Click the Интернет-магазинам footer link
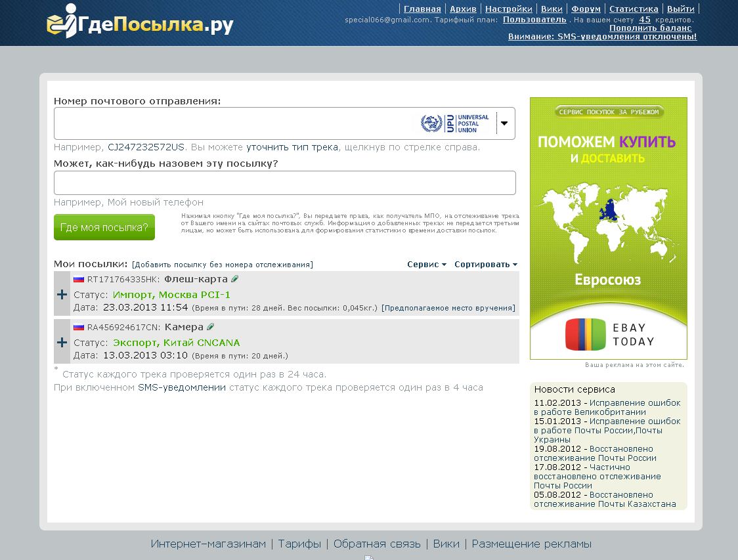The height and width of the screenshot is (560, 738). [x=208, y=544]
